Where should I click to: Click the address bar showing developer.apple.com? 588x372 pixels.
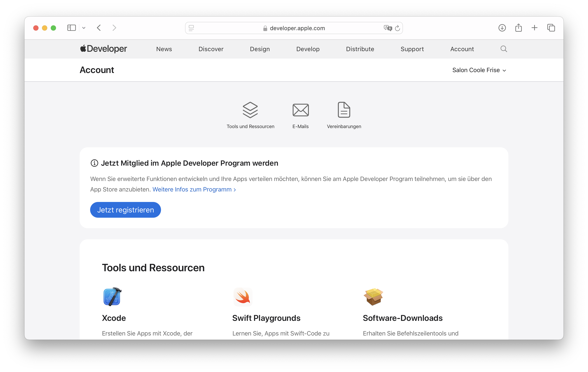click(x=294, y=28)
